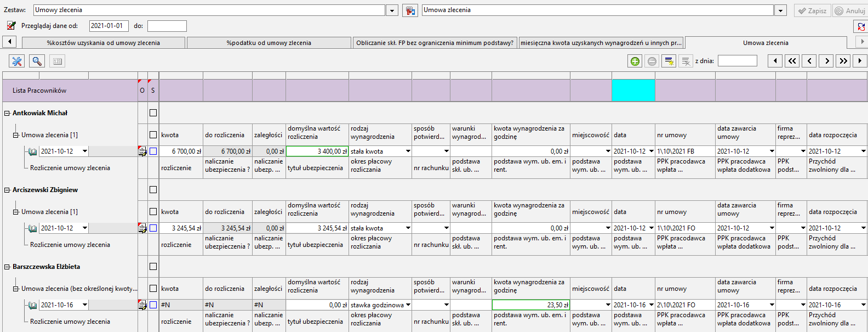868x332 pixels.
Task: Click the insert row with star icon
Action: pyautogui.click(x=669, y=61)
